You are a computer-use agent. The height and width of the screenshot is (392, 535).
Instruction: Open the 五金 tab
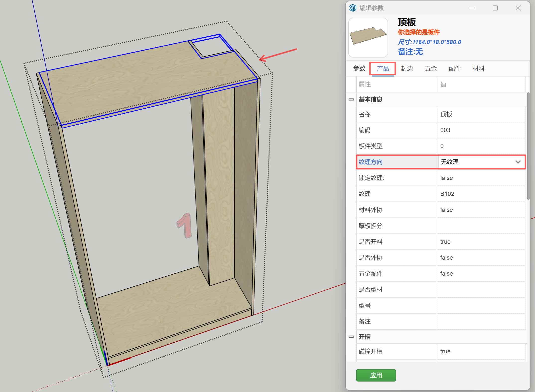(x=431, y=68)
